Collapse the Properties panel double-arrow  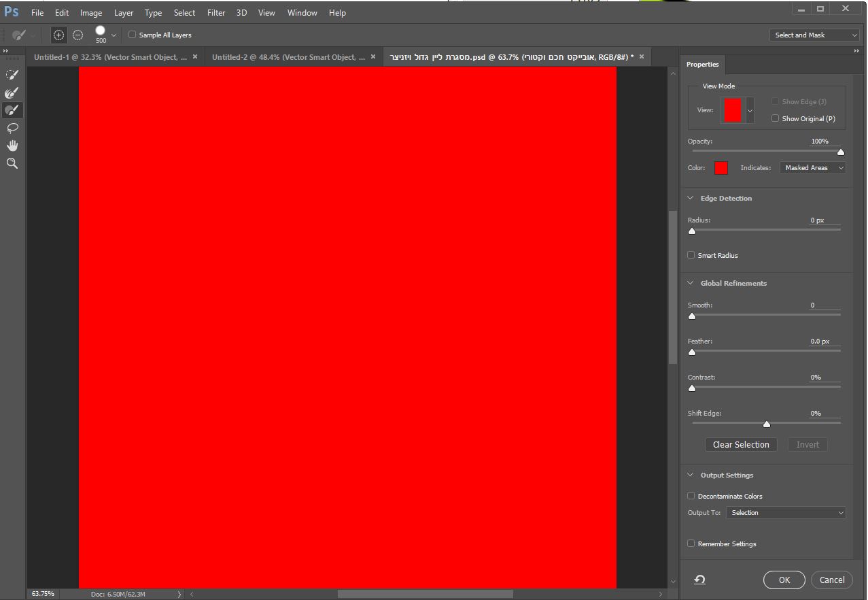click(x=856, y=51)
